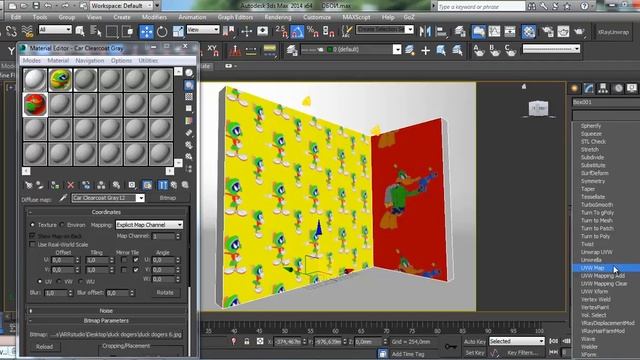
Task: Click the Render Production teapot icon
Action: [x=579, y=32]
